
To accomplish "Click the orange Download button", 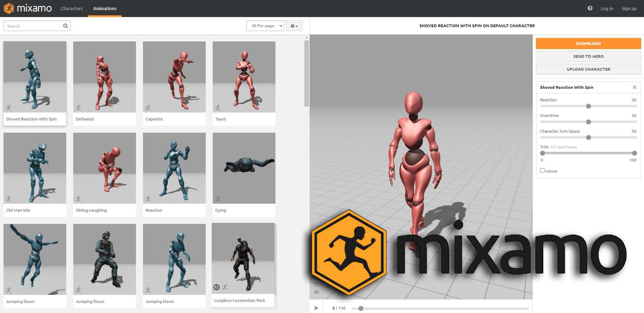I will [x=588, y=44].
